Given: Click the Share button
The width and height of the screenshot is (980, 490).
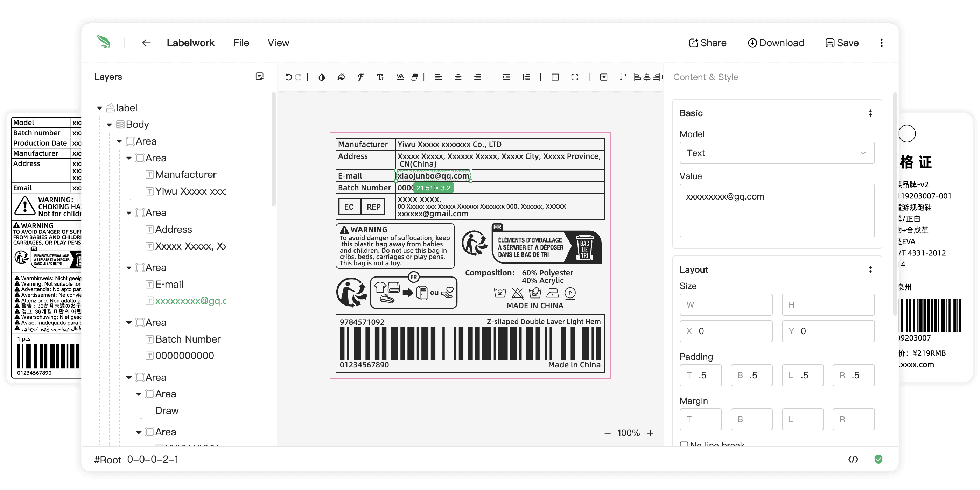Looking at the screenshot, I should click(708, 43).
